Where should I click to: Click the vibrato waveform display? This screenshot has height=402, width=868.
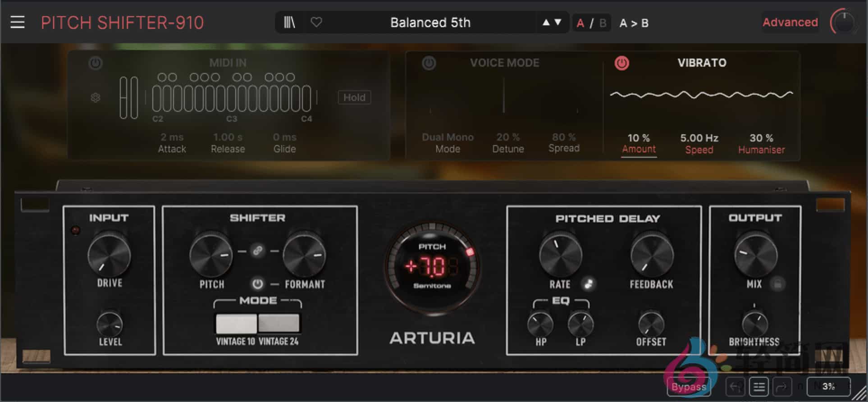click(701, 95)
